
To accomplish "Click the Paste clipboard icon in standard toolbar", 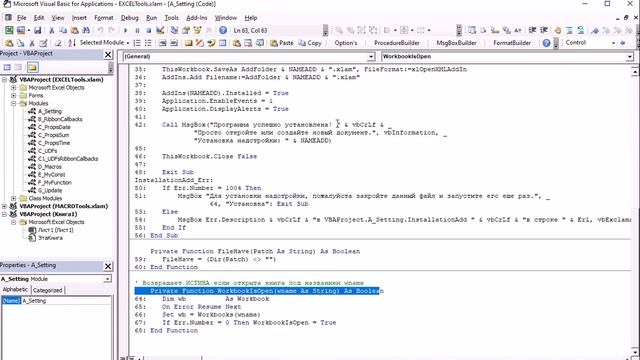I will [74, 30].
